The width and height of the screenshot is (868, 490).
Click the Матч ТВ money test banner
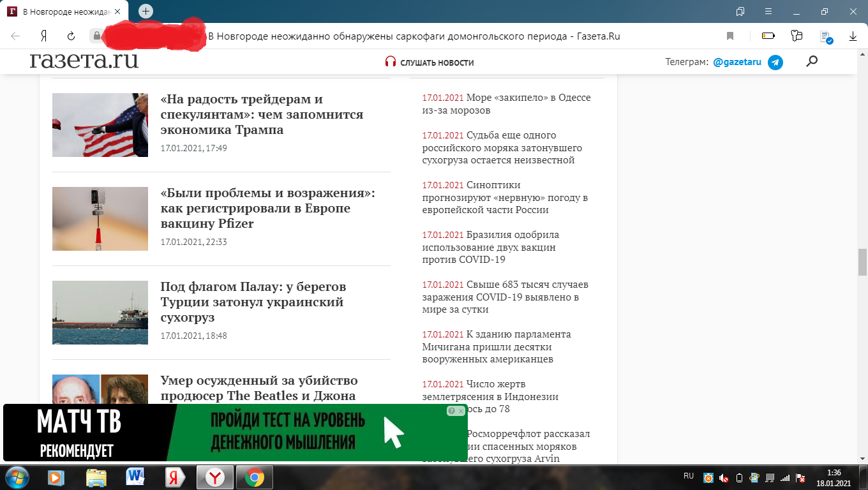coord(236,433)
